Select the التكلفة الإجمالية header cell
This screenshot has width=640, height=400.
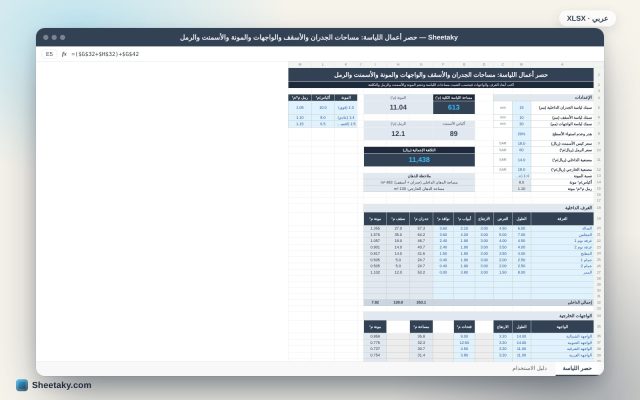419,150
